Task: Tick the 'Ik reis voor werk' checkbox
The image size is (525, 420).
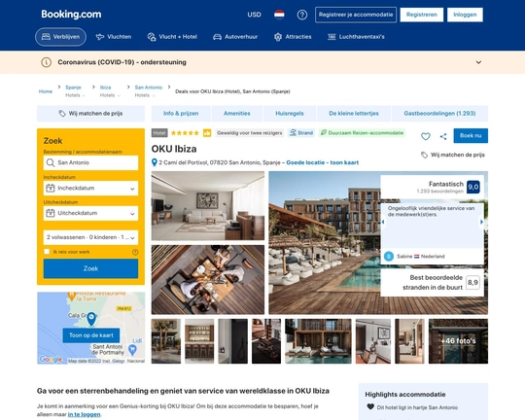Action: [47, 252]
